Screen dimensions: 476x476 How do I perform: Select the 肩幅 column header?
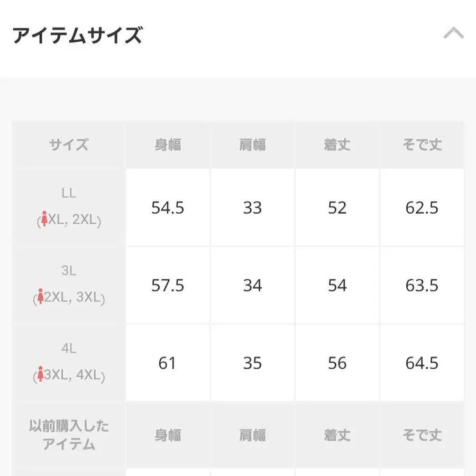tap(252, 144)
